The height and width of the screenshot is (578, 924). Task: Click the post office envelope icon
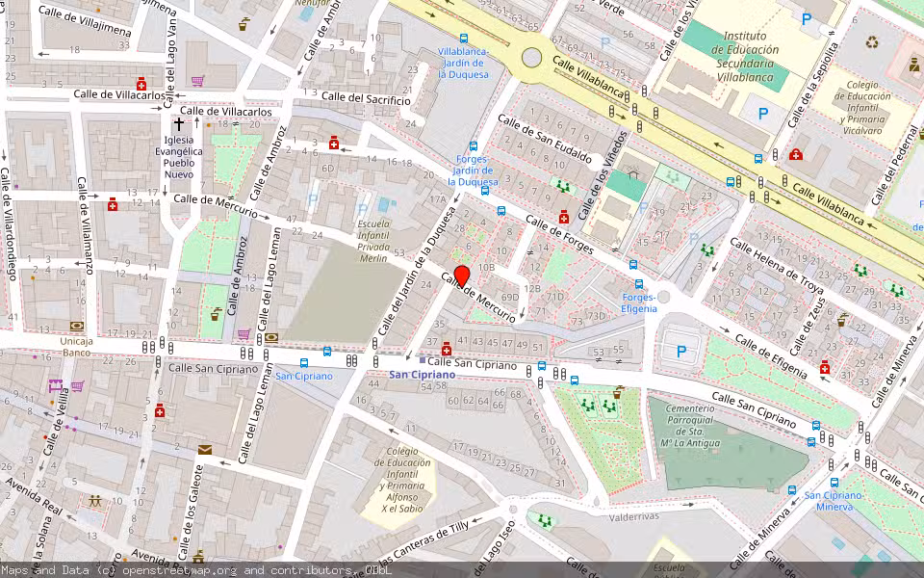pyautogui.click(x=204, y=450)
